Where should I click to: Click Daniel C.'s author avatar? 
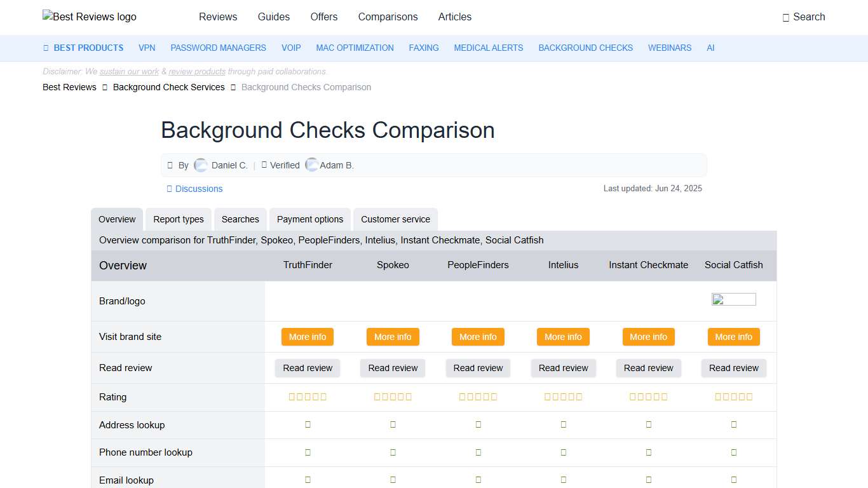[200, 165]
